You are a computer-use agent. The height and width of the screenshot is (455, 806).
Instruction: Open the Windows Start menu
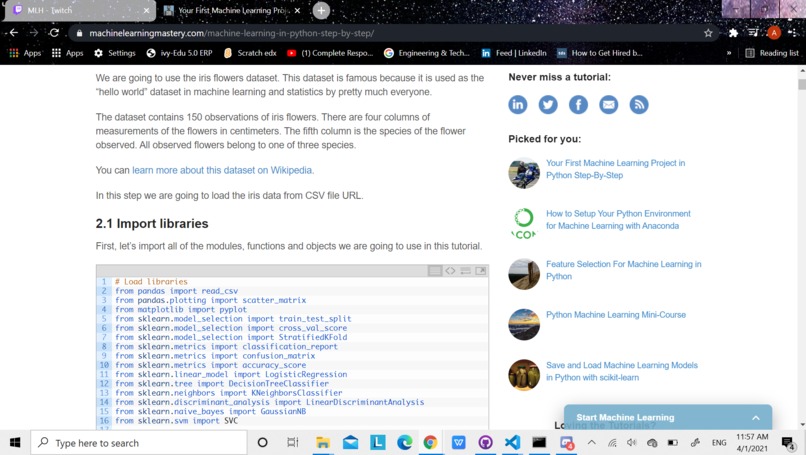15,443
